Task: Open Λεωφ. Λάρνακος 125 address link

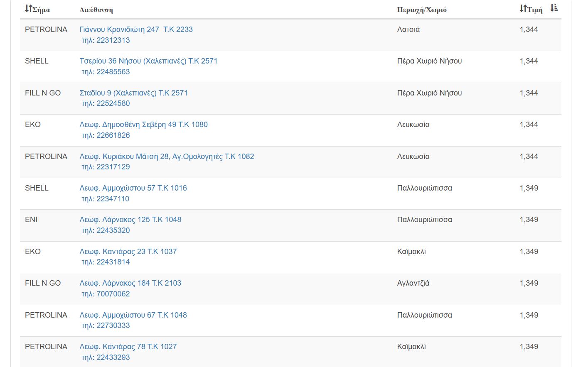Action: pos(130,220)
